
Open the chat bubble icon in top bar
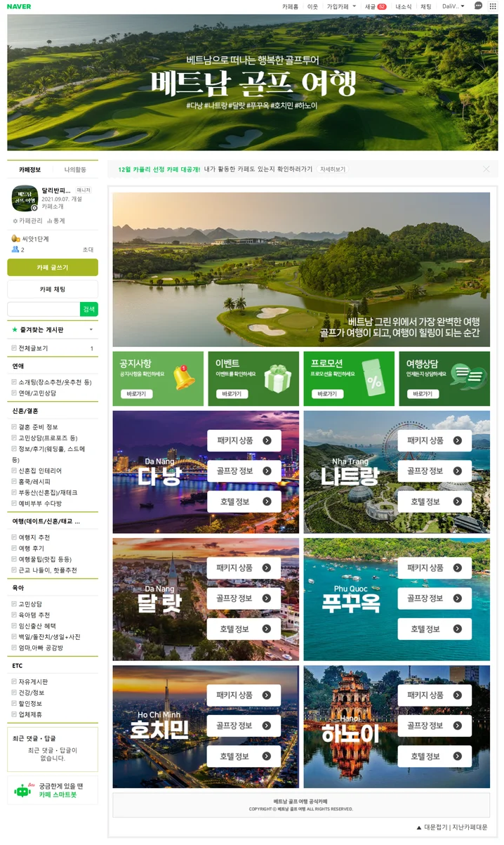pyautogui.click(x=478, y=6)
